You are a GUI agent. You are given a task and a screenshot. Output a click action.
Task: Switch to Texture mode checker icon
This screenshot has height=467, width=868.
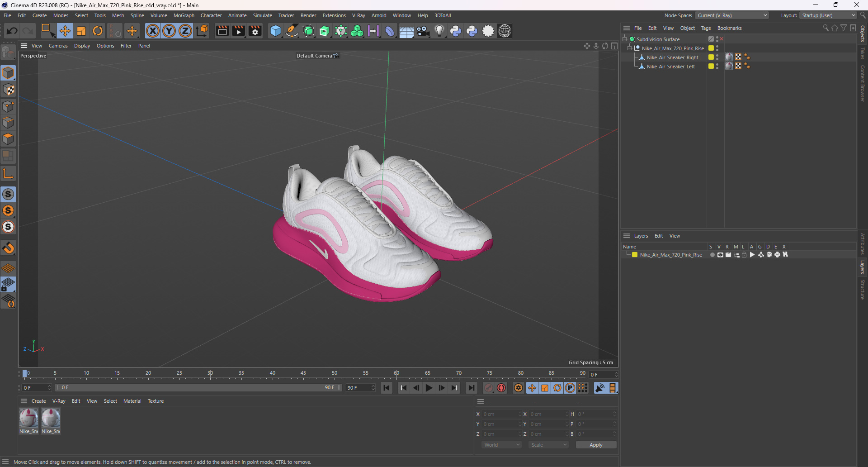8,90
